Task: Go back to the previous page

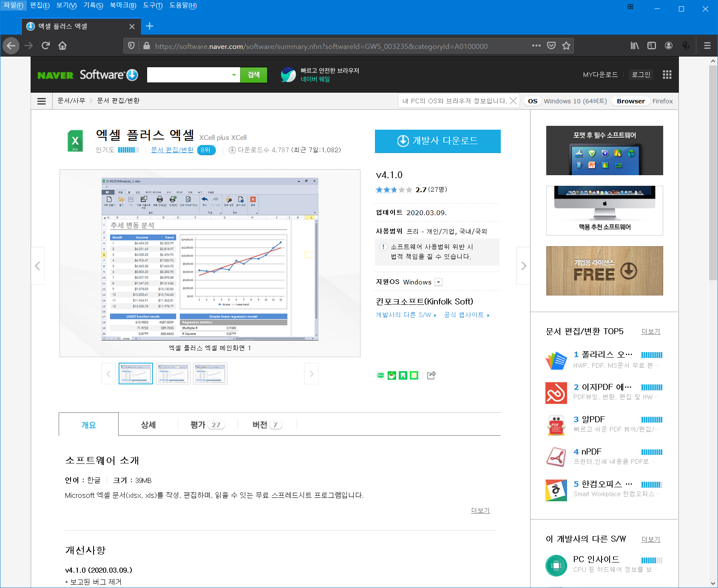Action: click(11, 45)
